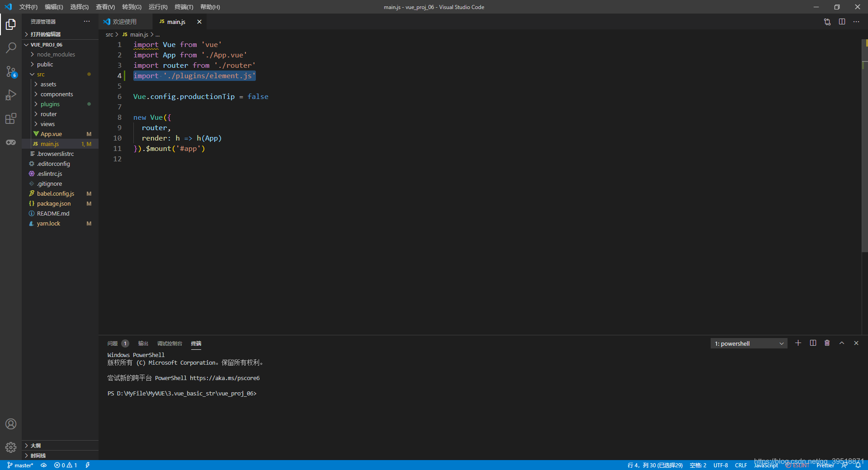The width and height of the screenshot is (868, 470).
Task: Switch to the 欢迎使用 welcome tab
Action: coord(125,22)
